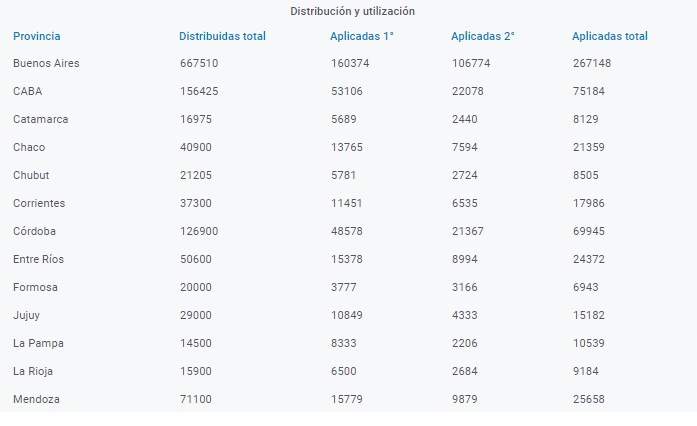Select the Buenos Aires province row
Screen dimensions: 697x426
coord(348,63)
